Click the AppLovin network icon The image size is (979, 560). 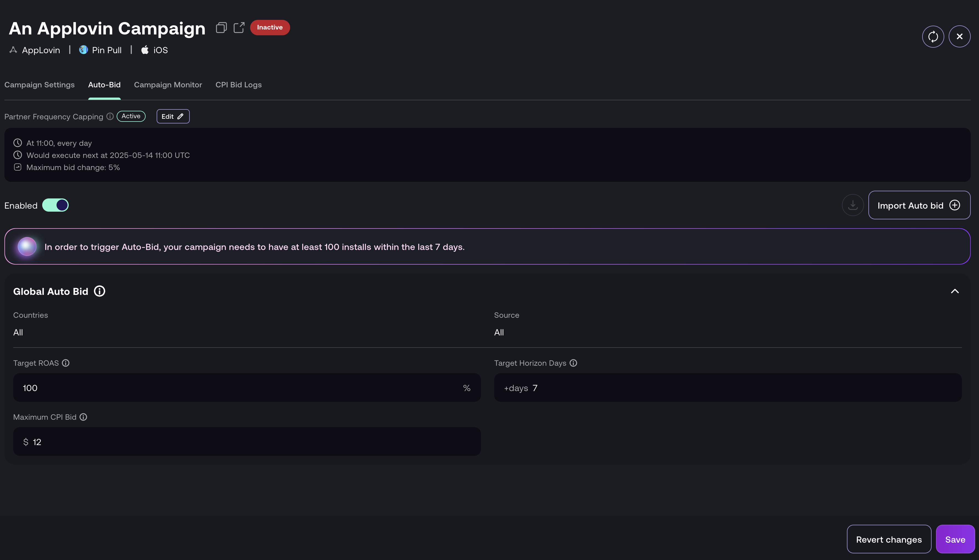[14, 50]
